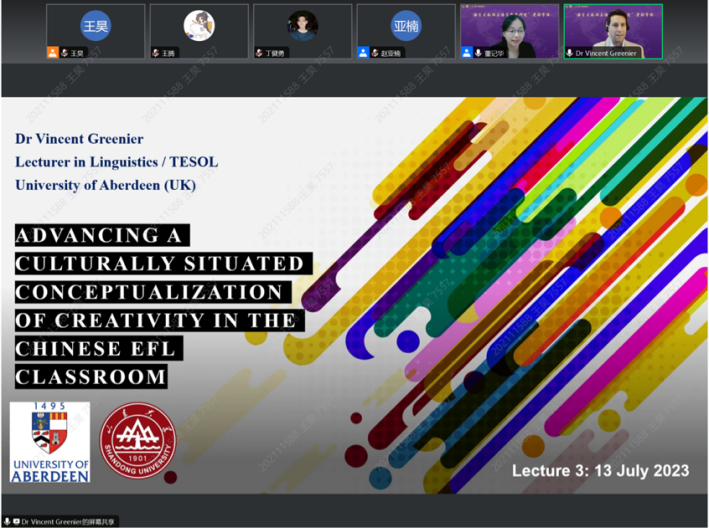
Task: Click the screen share icon in the bottom-left bar
Action: coord(17,522)
